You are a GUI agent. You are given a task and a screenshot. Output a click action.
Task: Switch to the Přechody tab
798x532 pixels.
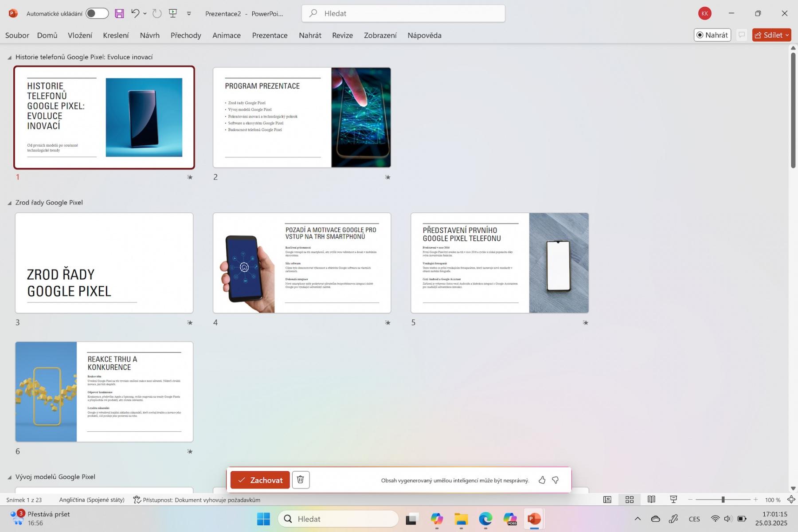(x=186, y=35)
